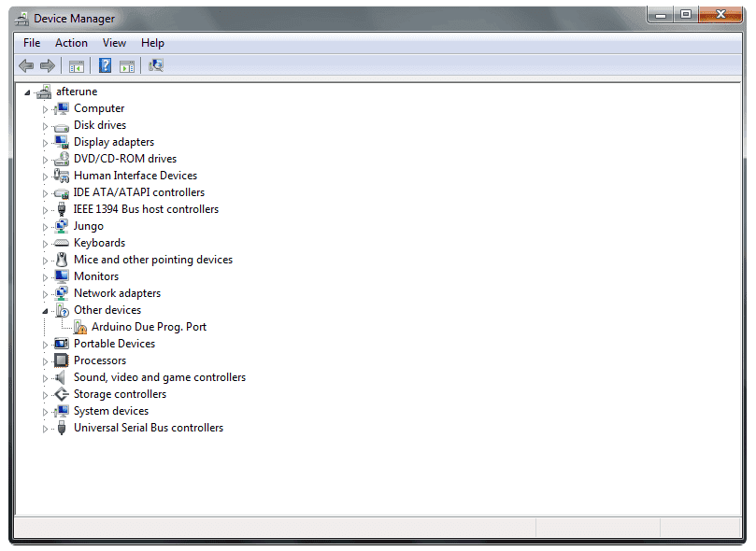Open the File menu
Image resolution: width=756 pixels, height=551 pixels.
coord(32,43)
